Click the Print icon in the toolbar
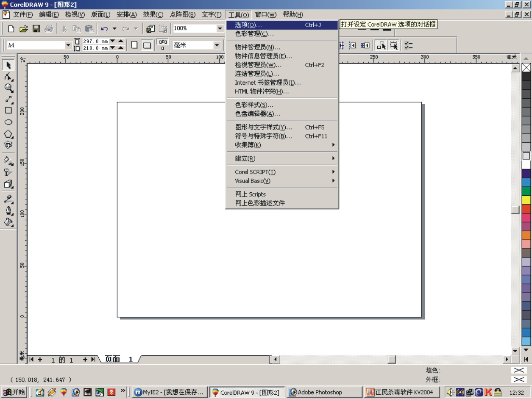Screen dimensions: 532x399 pos(49,28)
